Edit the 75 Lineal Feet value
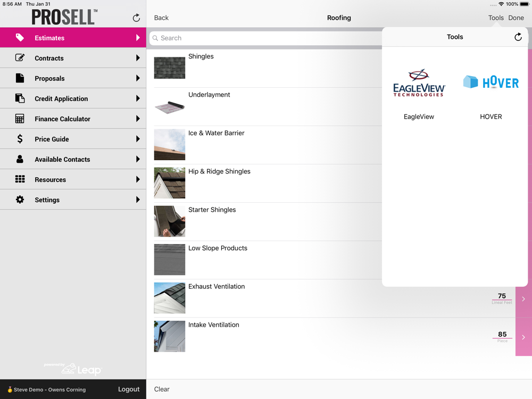Image resolution: width=532 pixels, height=399 pixels. point(502,296)
